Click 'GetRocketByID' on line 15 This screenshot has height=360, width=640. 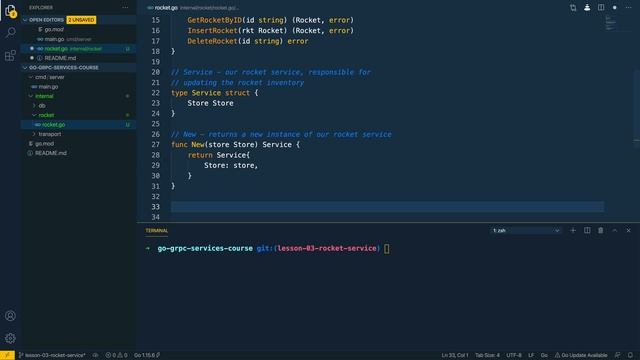[215, 20]
